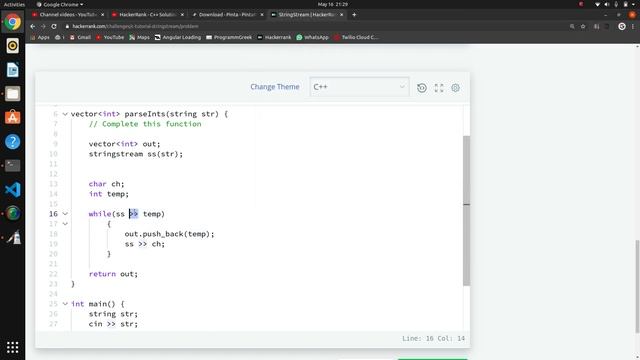Open the Twilio Cloud bookmark
640x360 pixels.
[356, 37]
